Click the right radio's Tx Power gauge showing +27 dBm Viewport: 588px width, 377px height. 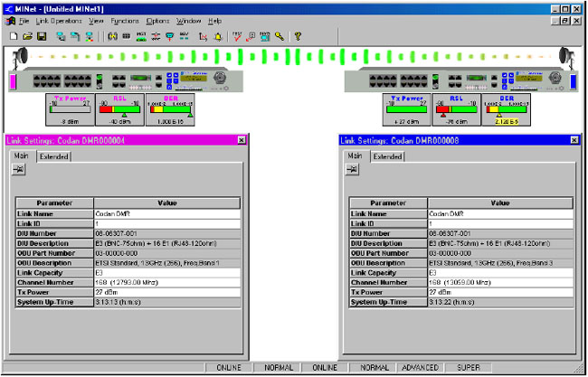tap(407, 109)
